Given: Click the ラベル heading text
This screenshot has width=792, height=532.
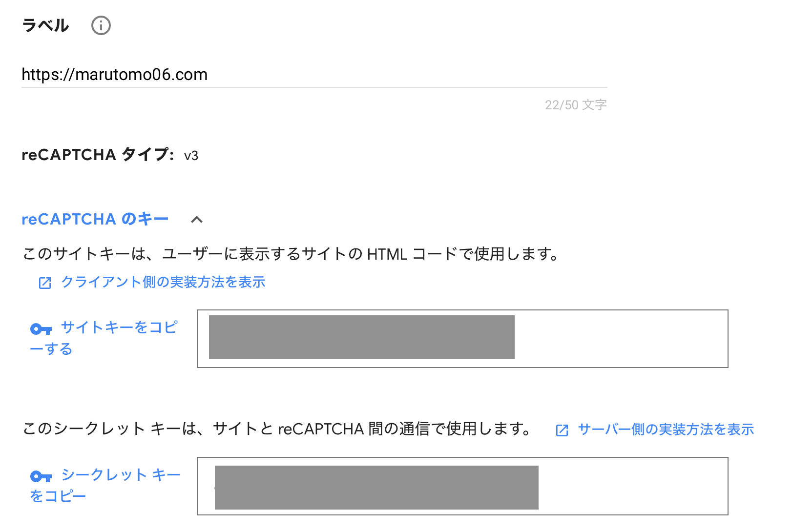Looking at the screenshot, I should pos(45,25).
